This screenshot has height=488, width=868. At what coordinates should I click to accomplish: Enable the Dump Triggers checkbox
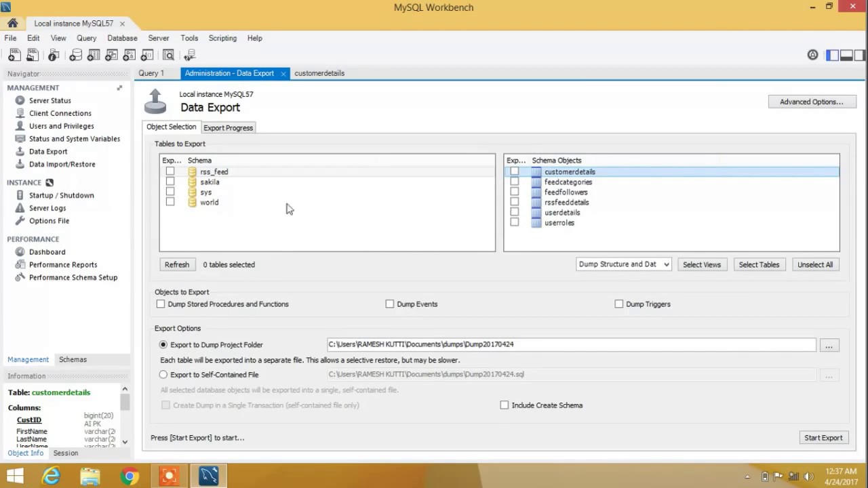[619, 304]
